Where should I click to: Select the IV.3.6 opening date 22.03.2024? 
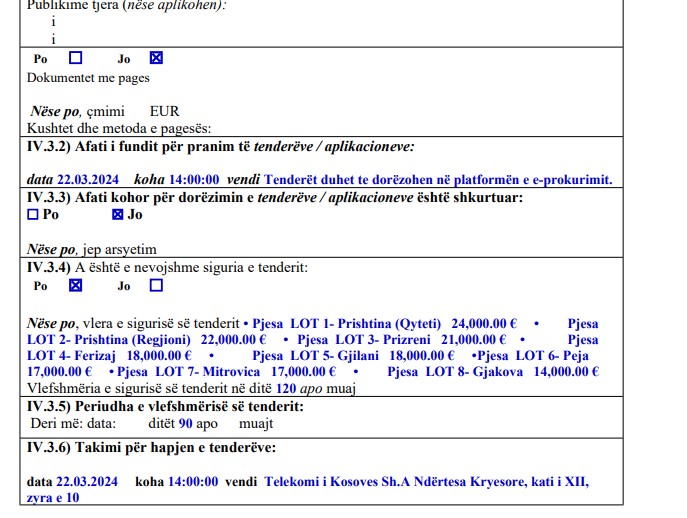point(87,482)
